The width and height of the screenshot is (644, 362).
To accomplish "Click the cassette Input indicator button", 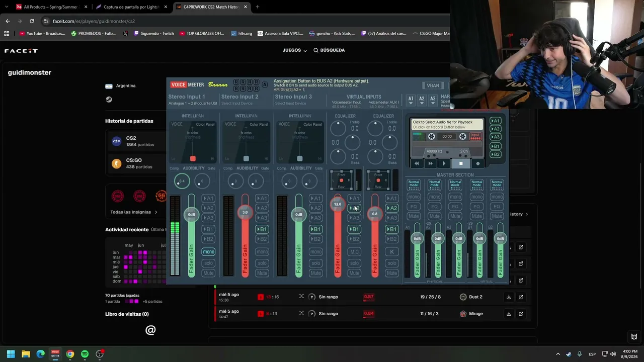I will pos(475,136).
